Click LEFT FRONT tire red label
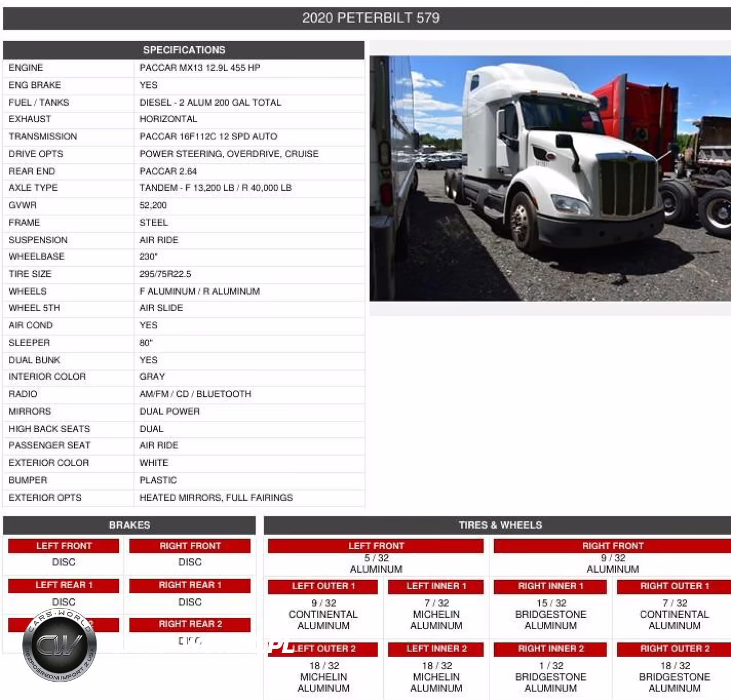Screen dimensions: 731x700 376,546
